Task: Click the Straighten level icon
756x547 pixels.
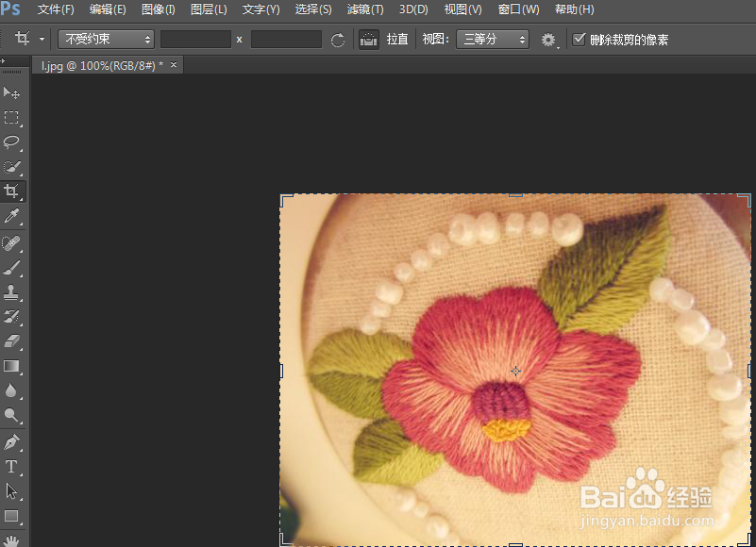Action: pos(369,40)
